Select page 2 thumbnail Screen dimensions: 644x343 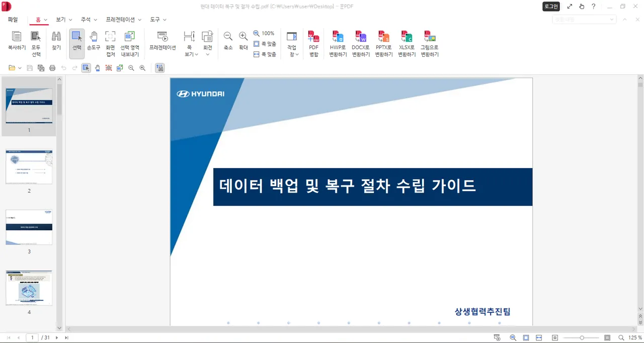pos(29,166)
